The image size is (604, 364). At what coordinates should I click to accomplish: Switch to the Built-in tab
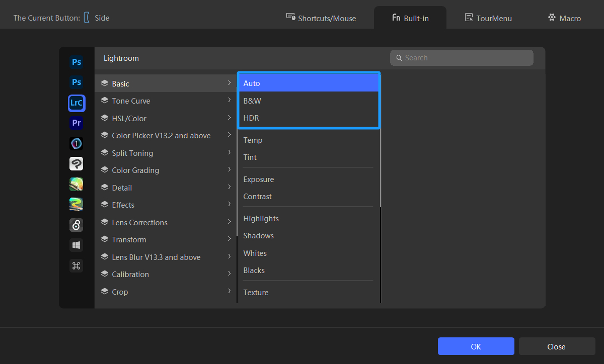click(410, 18)
